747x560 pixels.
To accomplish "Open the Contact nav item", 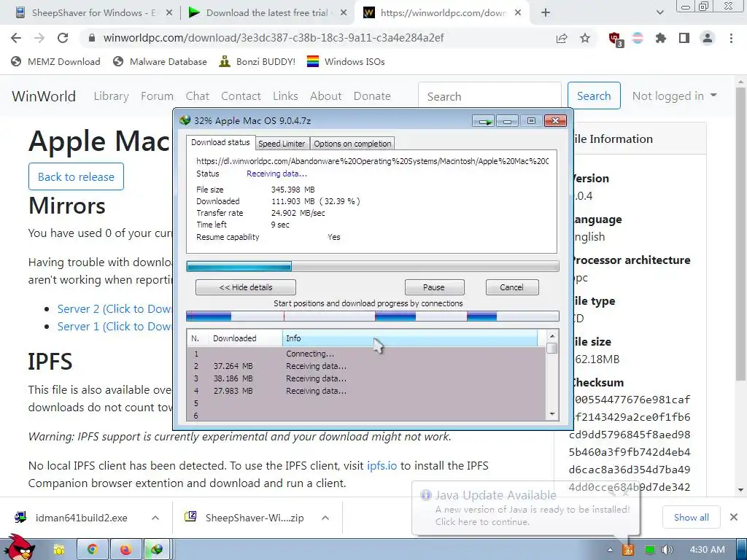I will (x=241, y=96).
